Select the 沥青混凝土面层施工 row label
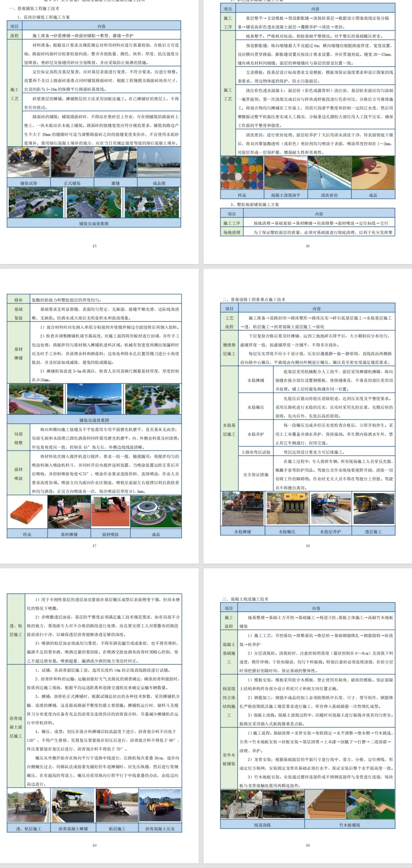The height and width of the screenshot is (868, 412). pos(16,727)
